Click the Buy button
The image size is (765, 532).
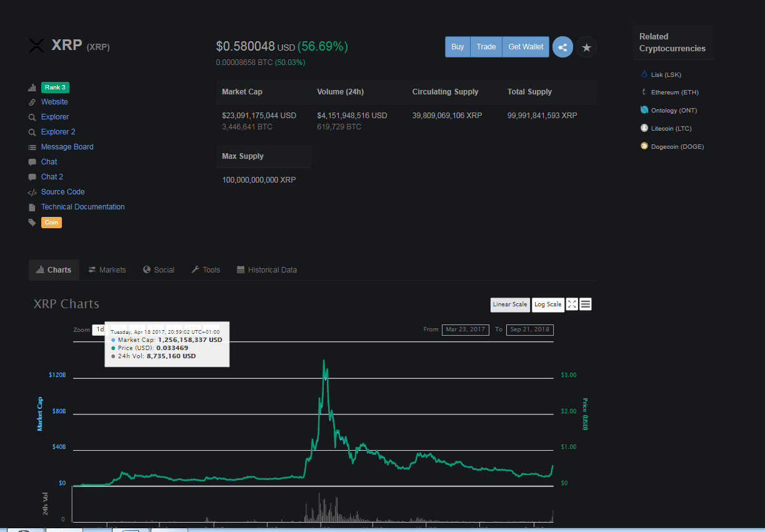click(x=457, y=47)
